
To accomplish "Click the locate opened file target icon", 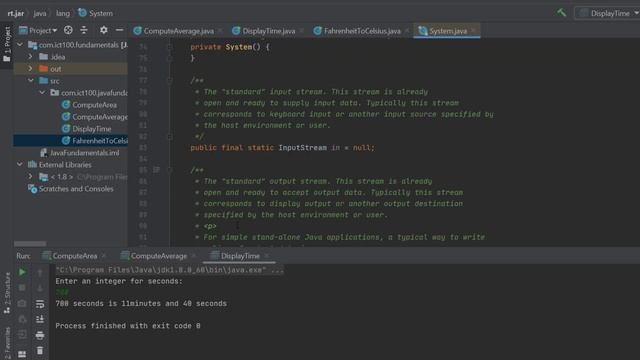I will point(68,30).
